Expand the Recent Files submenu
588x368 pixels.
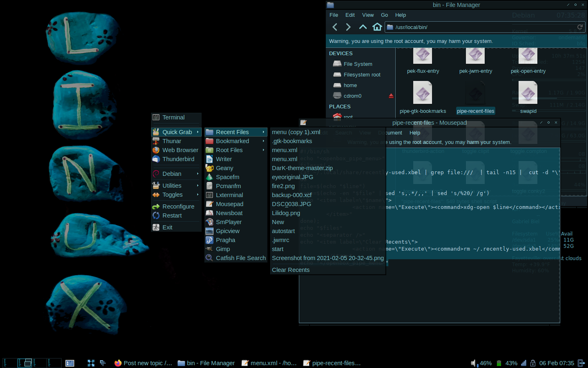(236, 132)
